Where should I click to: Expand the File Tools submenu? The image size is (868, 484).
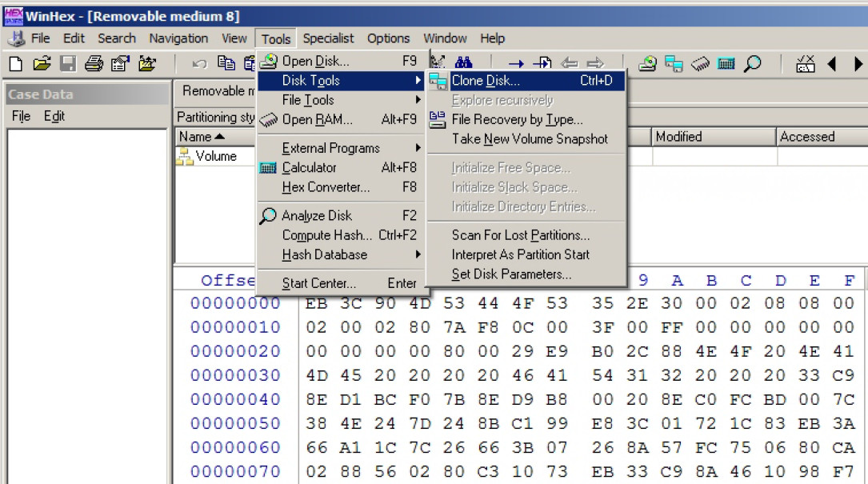pyautogui.click(x=341, y=100)
